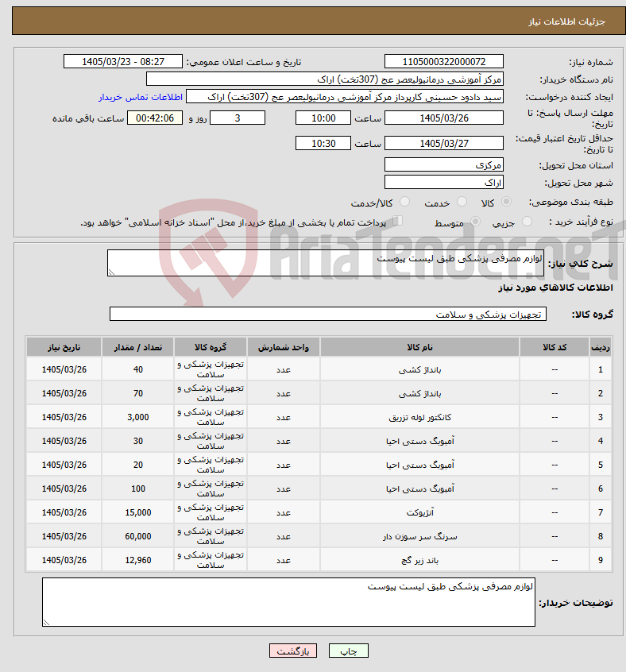Viewport: 626px width, 672px height.
Task: Click the response deadline date 1405/03/26 field
Action: click(444, 118)
